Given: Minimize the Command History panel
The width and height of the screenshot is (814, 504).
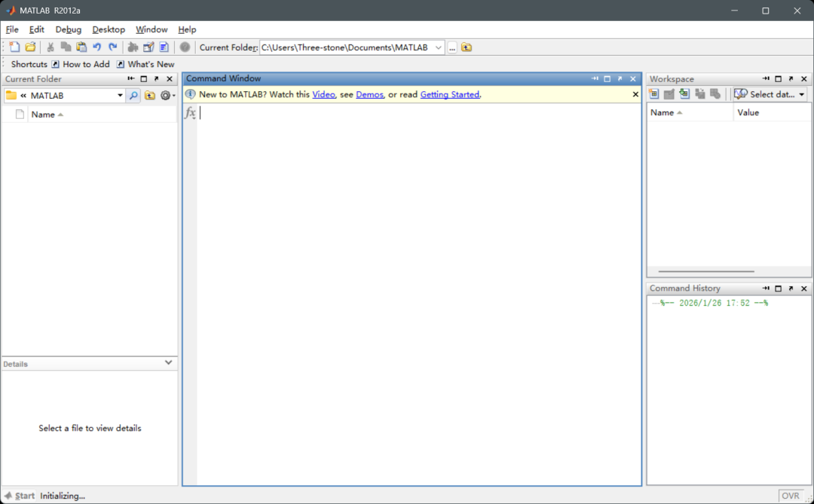Looking at the screenshot, I should click(766, 289).
